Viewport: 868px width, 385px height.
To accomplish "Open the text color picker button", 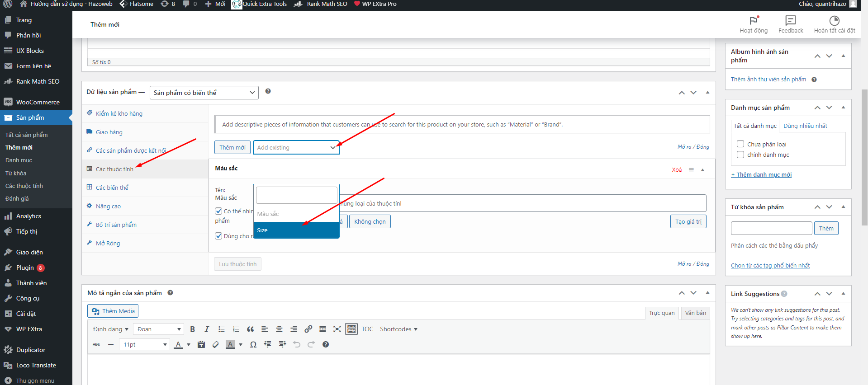I will coord(178,345).
